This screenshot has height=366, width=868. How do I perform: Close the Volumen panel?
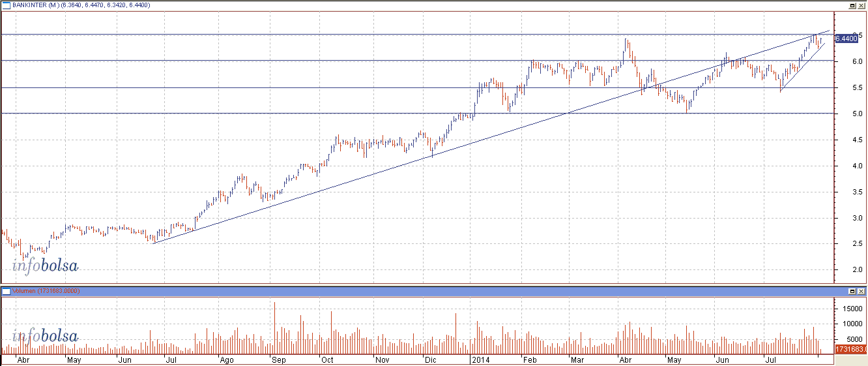861,290
